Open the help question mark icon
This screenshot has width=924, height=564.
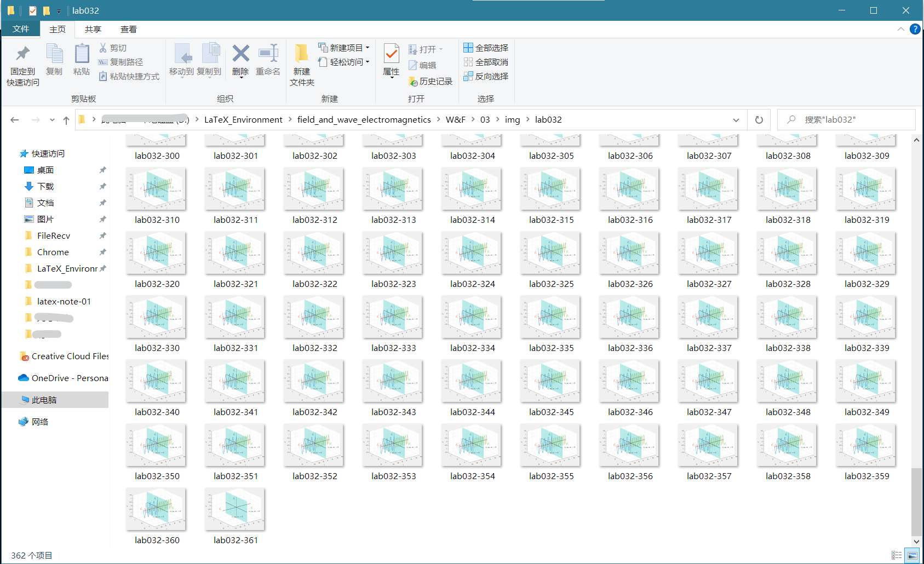(915, 29)
